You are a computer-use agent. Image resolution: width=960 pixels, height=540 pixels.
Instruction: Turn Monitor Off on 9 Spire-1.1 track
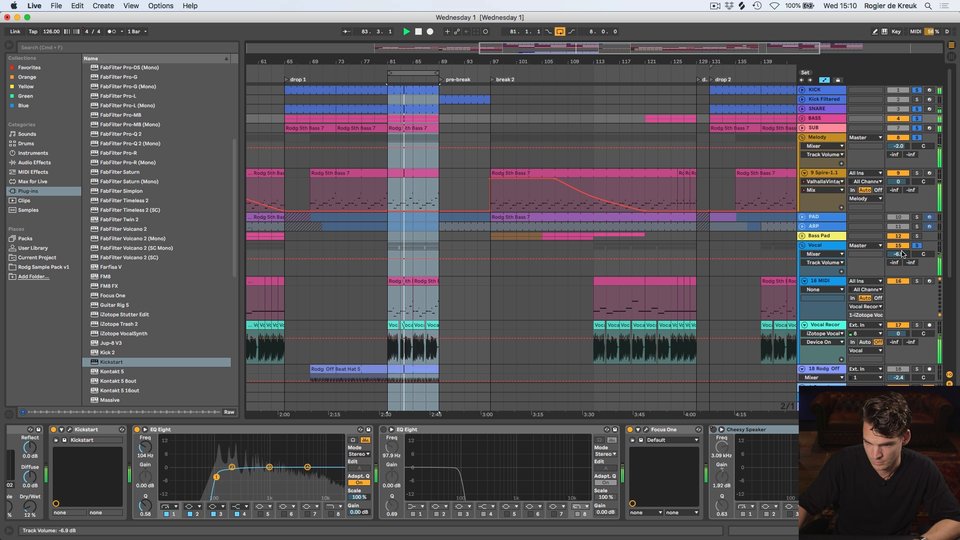point(878,190)
